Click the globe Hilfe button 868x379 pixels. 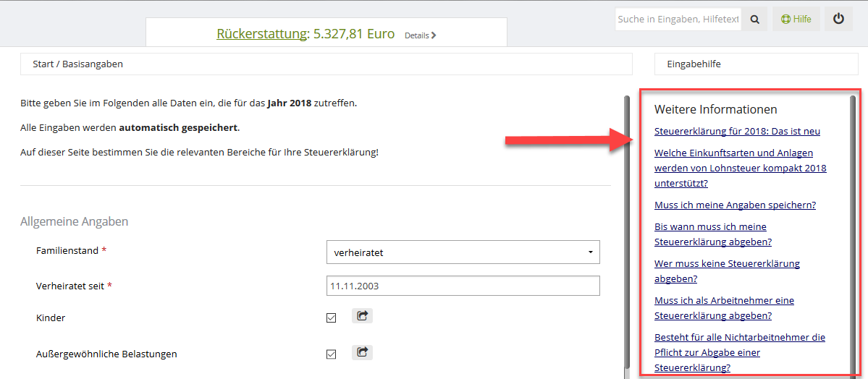(x=796, y=20)
